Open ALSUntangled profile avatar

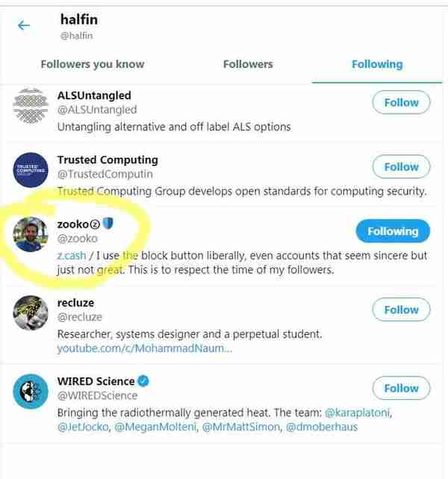click(31, 105)
